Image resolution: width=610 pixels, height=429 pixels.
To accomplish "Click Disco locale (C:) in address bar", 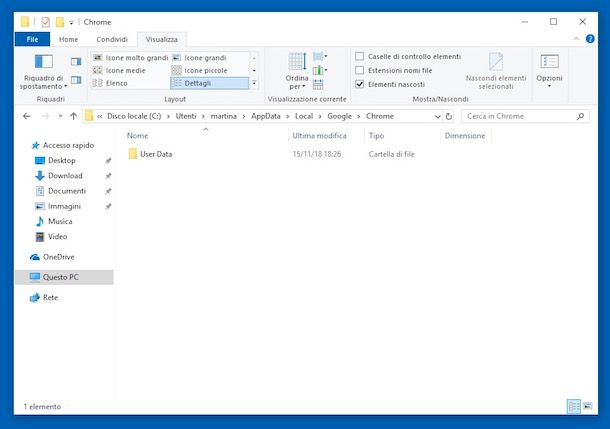I will [134, 116].
